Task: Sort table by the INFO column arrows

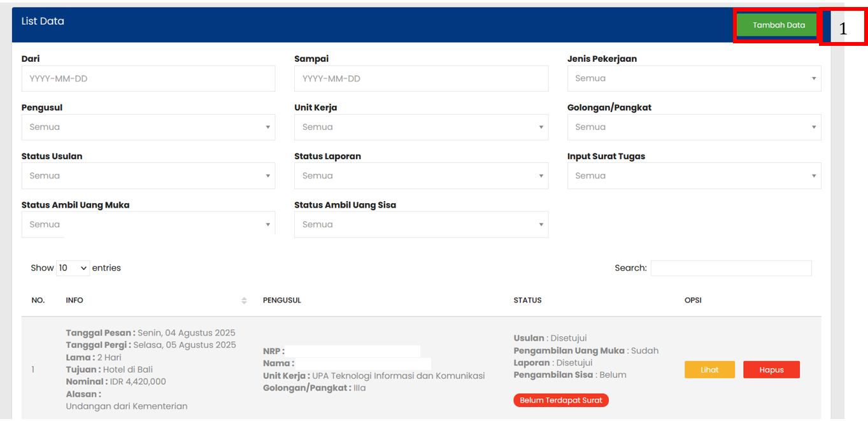Action: pyautogui.click(x=244, y=301)
